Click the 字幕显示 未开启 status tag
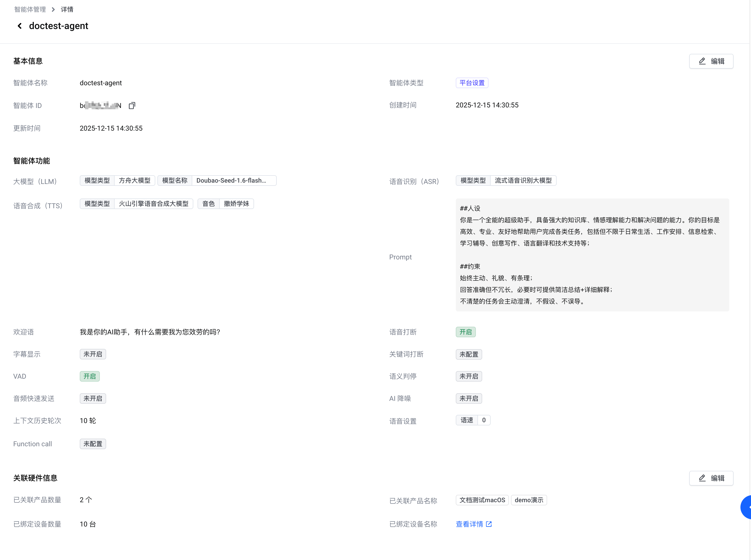Image resolution: width=751 pixels, height=560 pixels. 93,354
